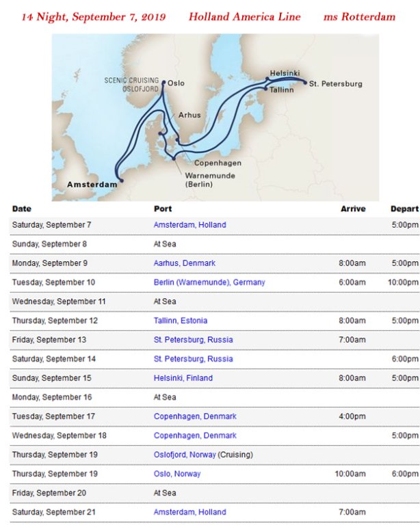This screenshot has height=525, width=420.
Task: Open the Helsinki, Finland port link
Action: (183, 378)
